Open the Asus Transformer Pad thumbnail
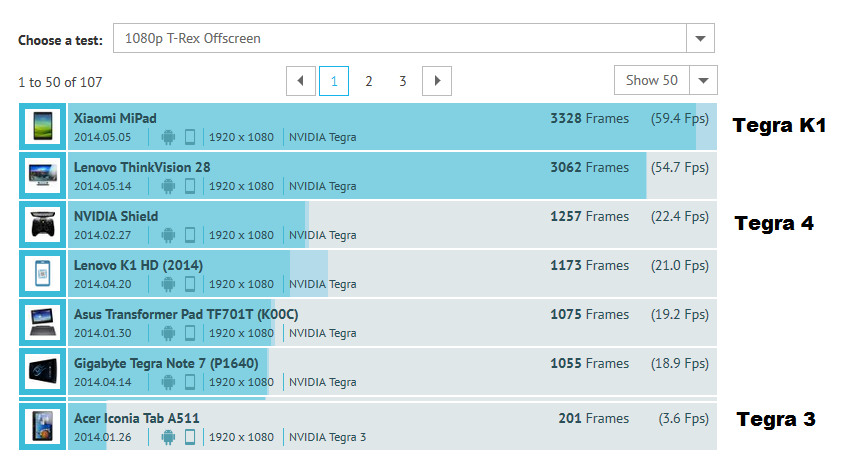 click(43, 322)
